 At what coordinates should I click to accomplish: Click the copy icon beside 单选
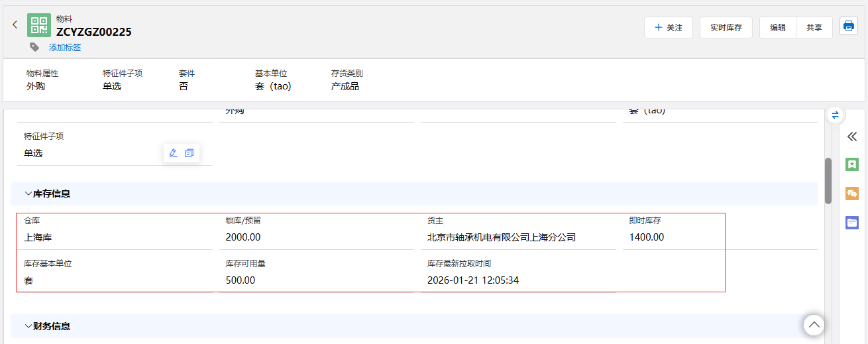point(190,153)
